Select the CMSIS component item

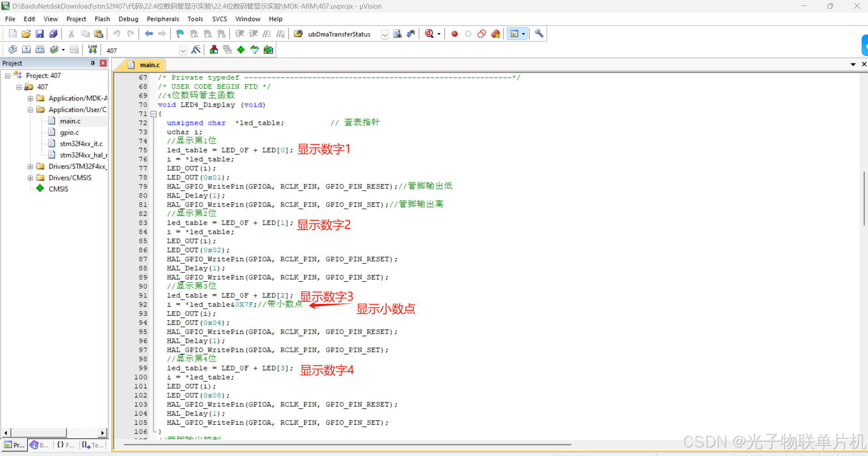(x=59, y=189)
